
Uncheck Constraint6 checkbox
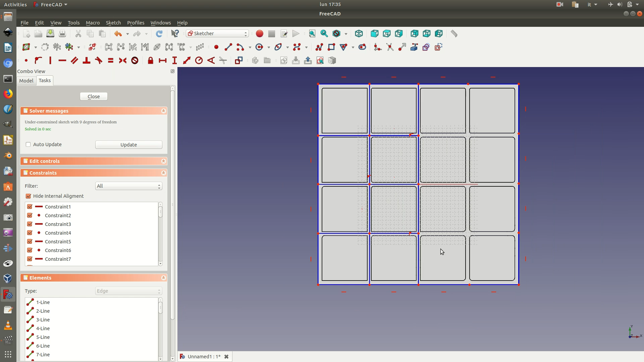click(x=30, y=250)
